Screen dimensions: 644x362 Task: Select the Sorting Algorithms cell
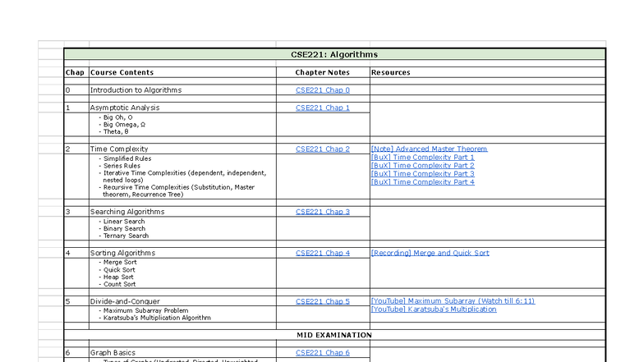tap(182, 253)
